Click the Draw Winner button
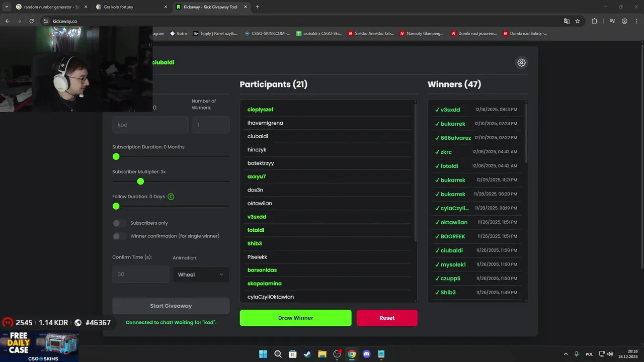 point(296,318)
